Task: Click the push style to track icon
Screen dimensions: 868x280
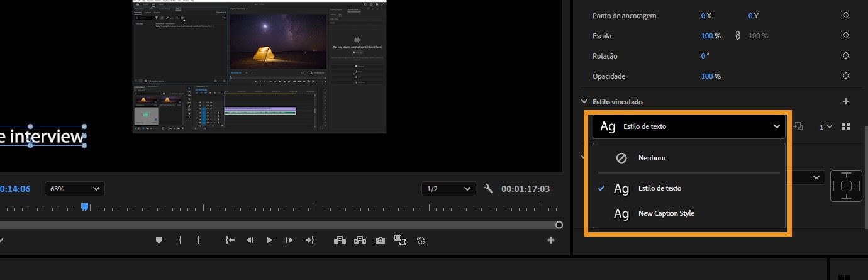Action: (x=799, y=126)
